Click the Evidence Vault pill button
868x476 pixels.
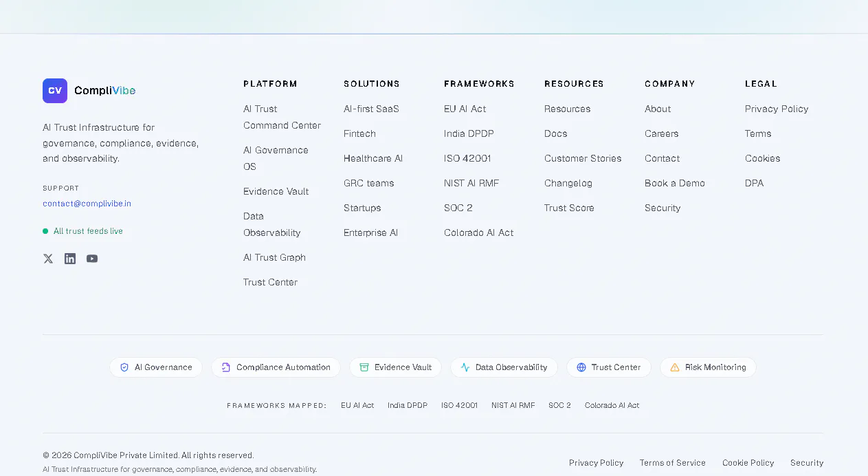(395, 367)
